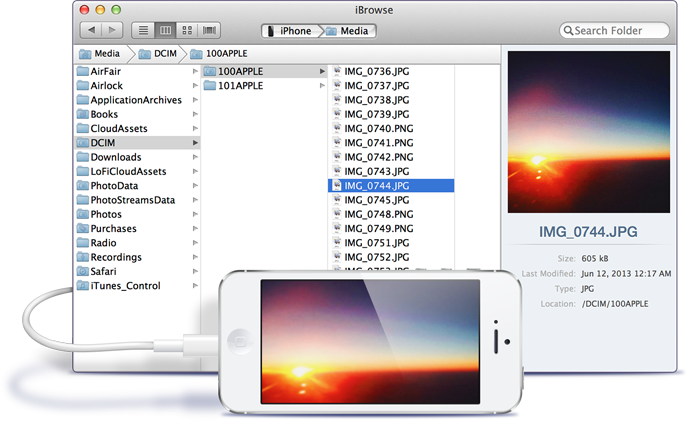
Task: Click the IMG_0743.JPG file icon
Action: pyautogui.click(x=336, y=171)
